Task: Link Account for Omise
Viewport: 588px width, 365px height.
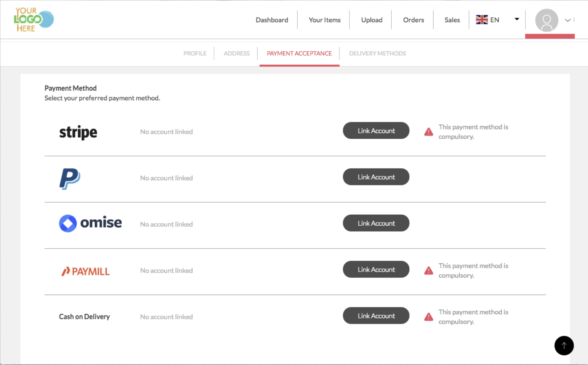Action: (x=376, y=223)
